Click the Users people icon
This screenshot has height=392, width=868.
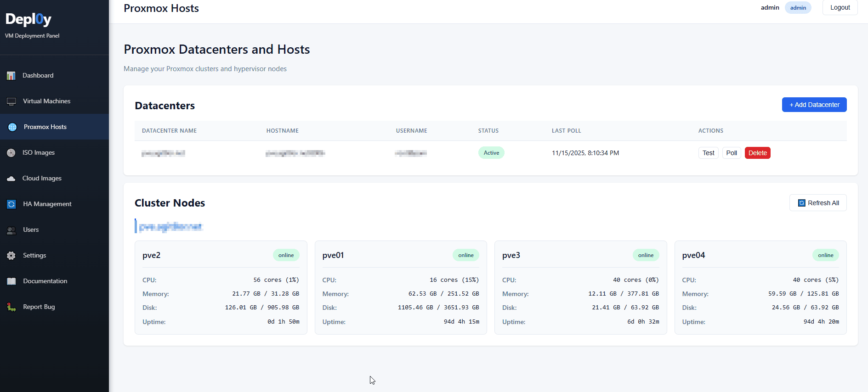click(x=11, y=230)
